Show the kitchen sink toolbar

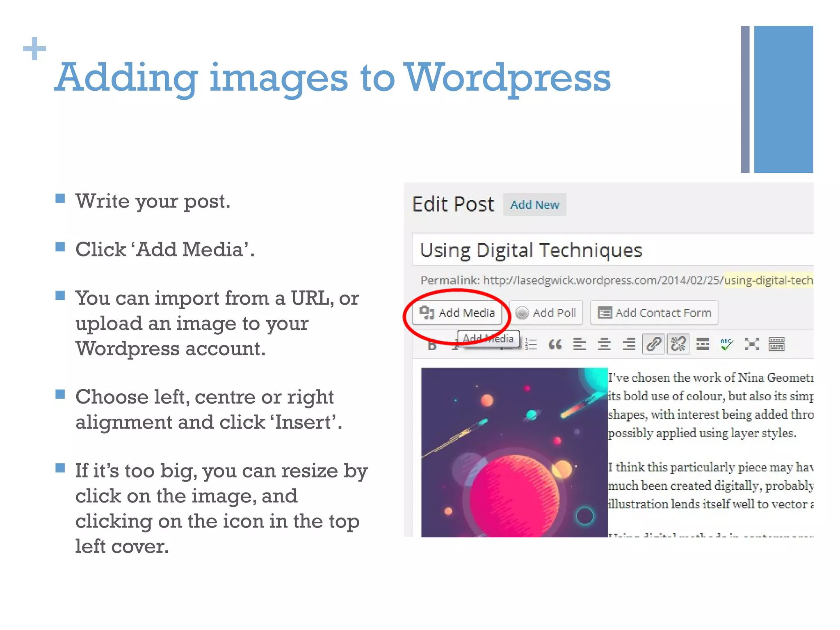pyautogui.click(x=776, y=344)
